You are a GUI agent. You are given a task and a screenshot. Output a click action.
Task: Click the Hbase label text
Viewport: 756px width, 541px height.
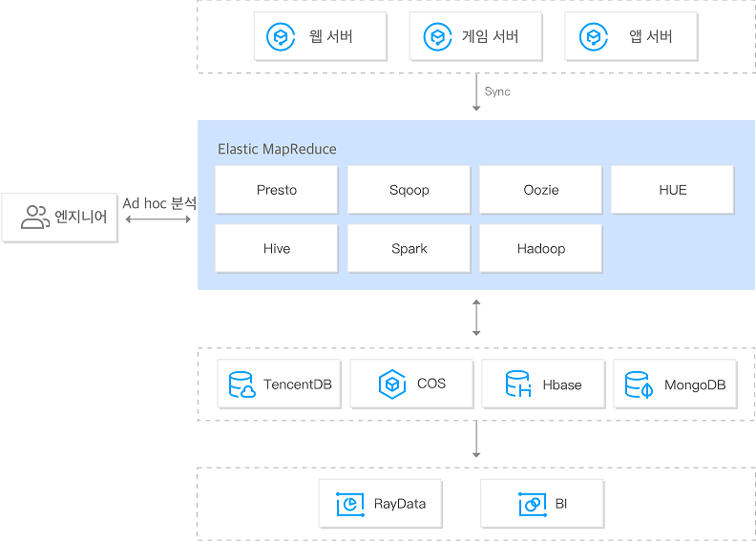(x=562, y=385)
